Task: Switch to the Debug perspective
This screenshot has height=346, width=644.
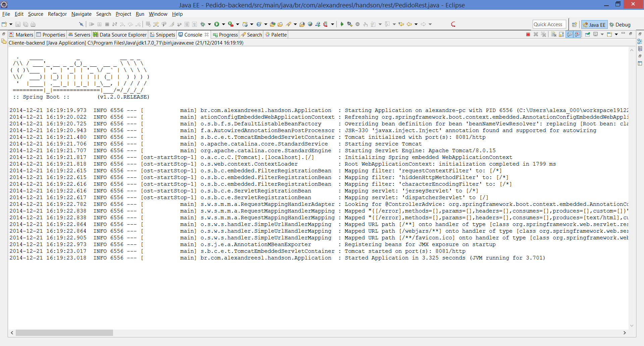Action: tap(620, 24)
